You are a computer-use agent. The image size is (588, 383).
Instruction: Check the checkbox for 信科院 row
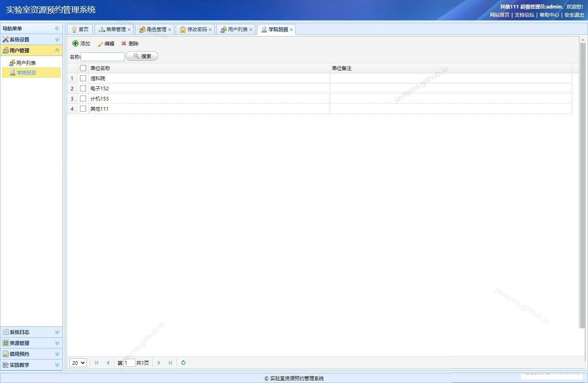83,78
